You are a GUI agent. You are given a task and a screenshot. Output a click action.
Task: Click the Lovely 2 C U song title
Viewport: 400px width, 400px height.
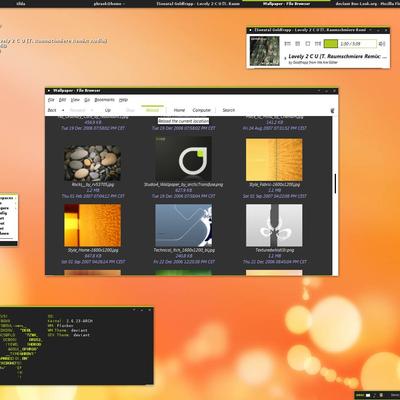coord(338,56)
